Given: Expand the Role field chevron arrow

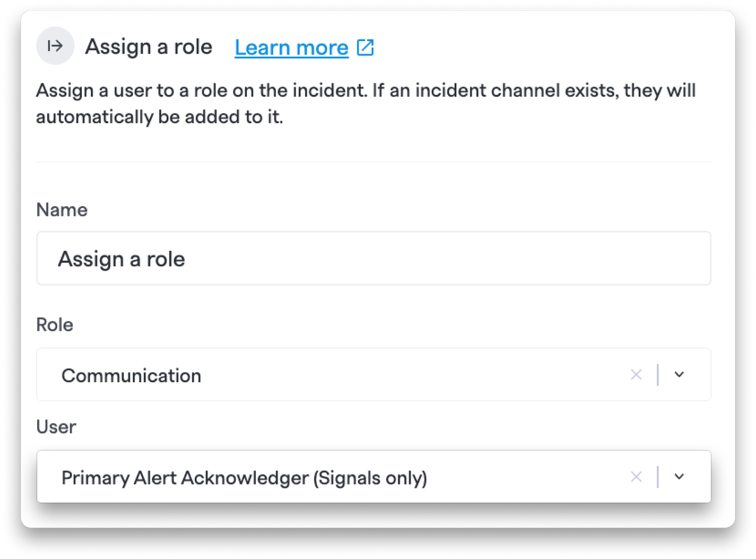Looking at the screenshot, I should pyautogui.click(x=679, y=375).
